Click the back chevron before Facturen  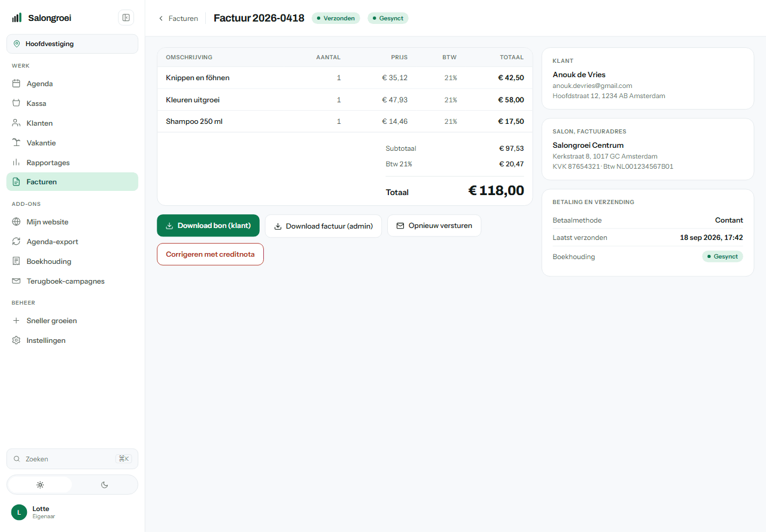click(161, 19)
